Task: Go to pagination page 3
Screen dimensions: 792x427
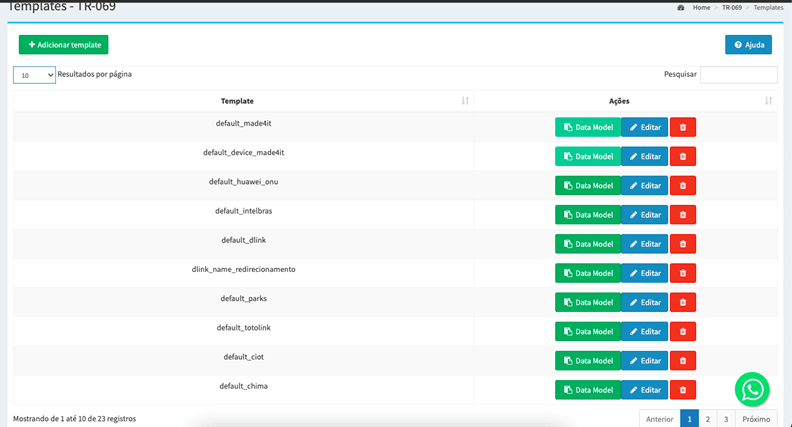Action: coord(726,419)
